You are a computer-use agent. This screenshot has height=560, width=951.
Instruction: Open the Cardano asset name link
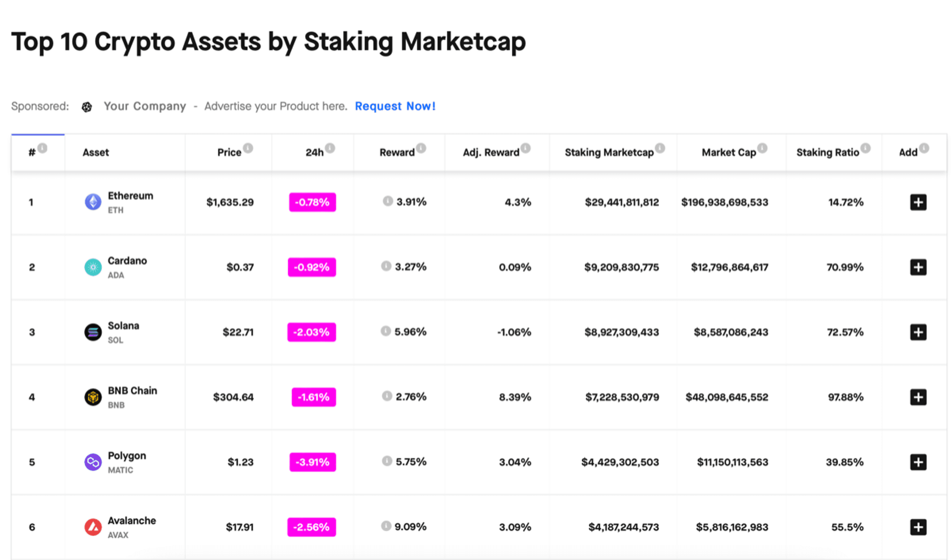tap(127, 261)
